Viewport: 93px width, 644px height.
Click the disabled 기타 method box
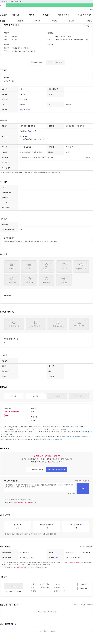[x=79, y=396]
